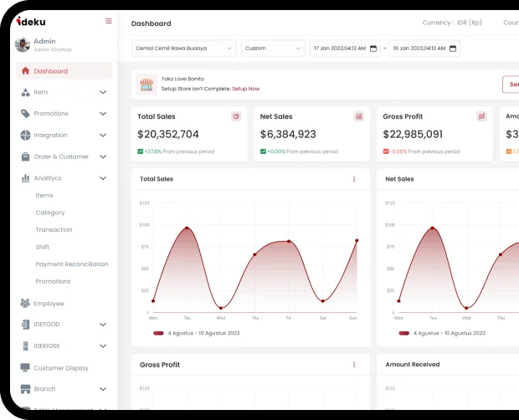Expand the Integration menu chevron
The height and width of the screenshot is (420, 519).
pyautogui.click(x=103, y=136)
